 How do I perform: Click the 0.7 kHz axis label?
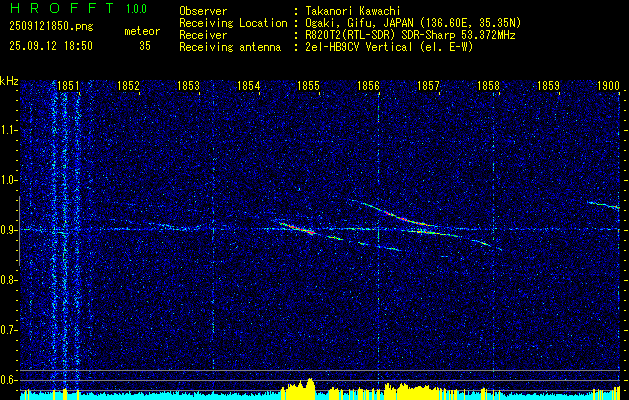pyautogui.click(x=9, y=330)
